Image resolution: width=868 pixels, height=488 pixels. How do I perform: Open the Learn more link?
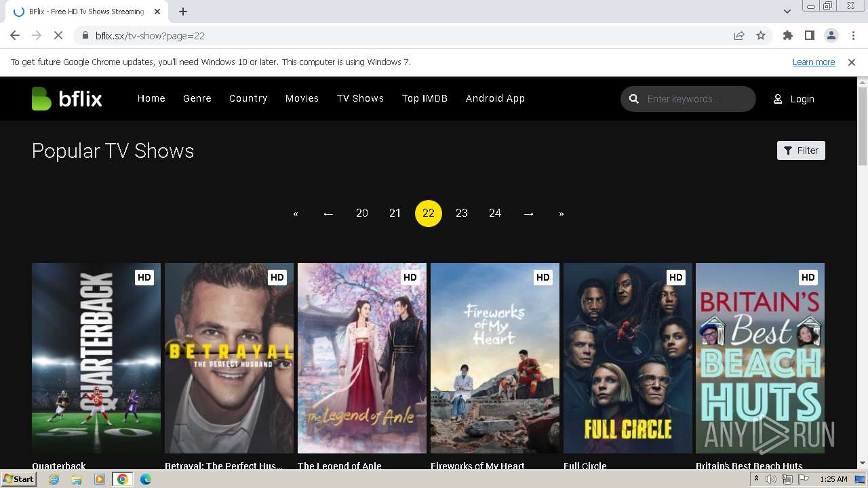pos(814,62)
